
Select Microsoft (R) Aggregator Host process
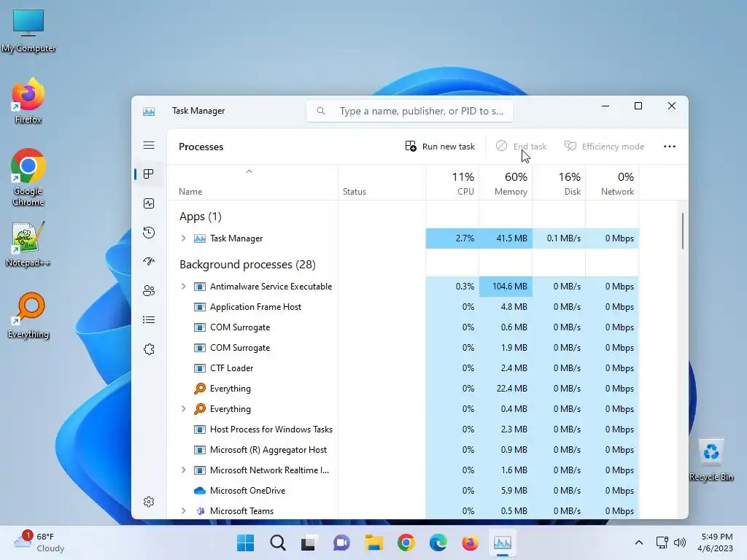tap(403, 449)
